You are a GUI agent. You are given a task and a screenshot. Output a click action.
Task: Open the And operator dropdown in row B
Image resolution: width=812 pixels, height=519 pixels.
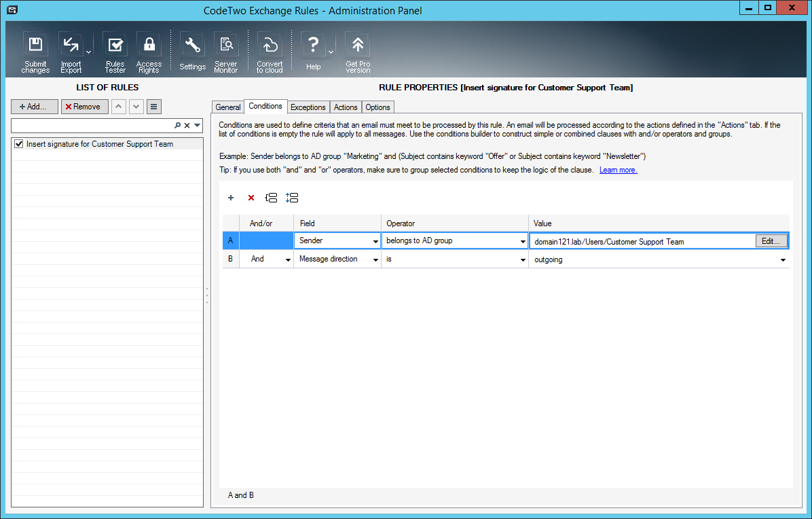[x=288, y=259]
